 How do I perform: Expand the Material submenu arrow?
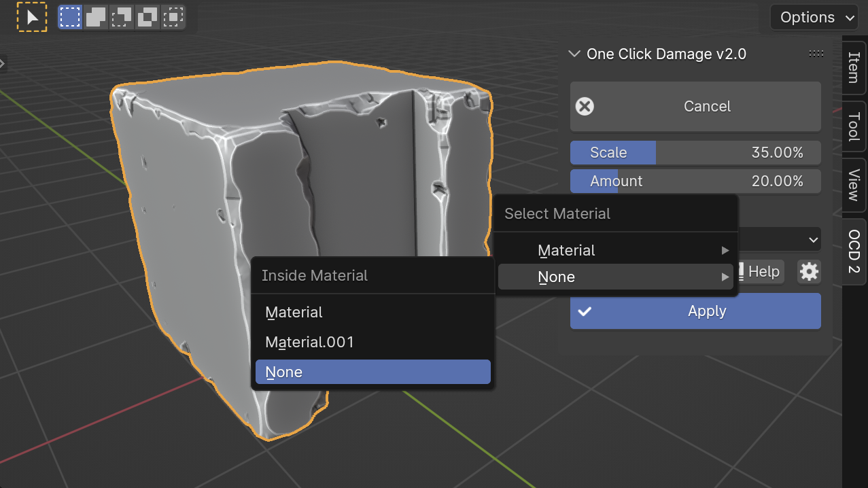pyautogui.click(x=725, y=251)
